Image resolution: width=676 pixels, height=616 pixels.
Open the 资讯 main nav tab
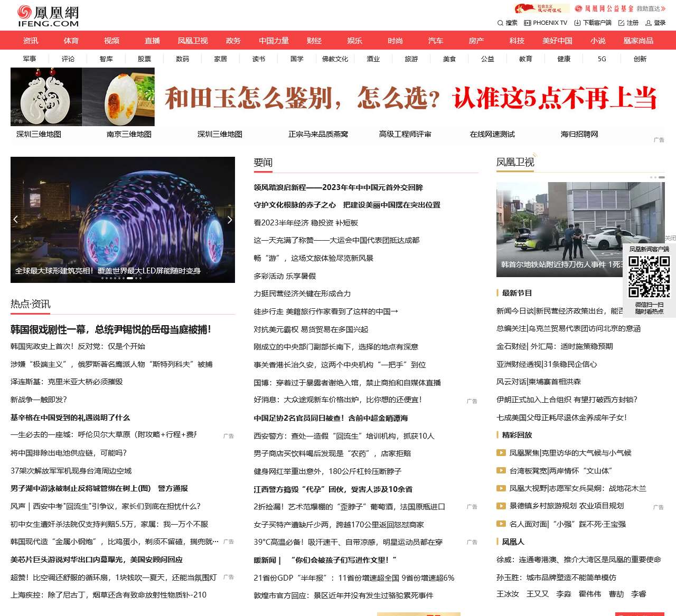coord(31,41)
